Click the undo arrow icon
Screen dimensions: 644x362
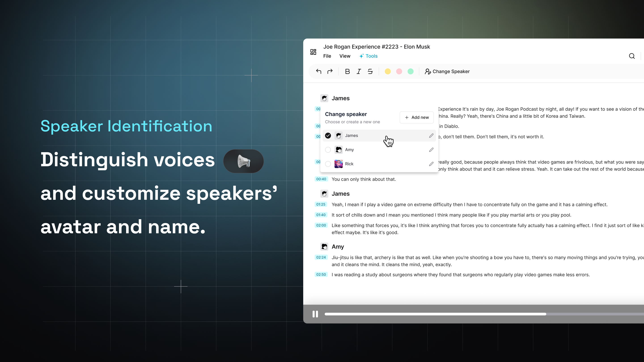pyautogui.click(x=318, y=72)
